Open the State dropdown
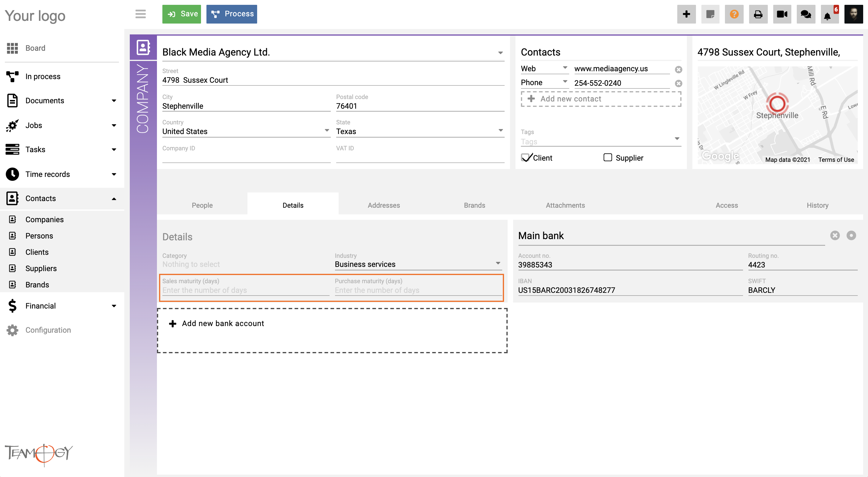The image size is (868, 477). pos(420,131)
